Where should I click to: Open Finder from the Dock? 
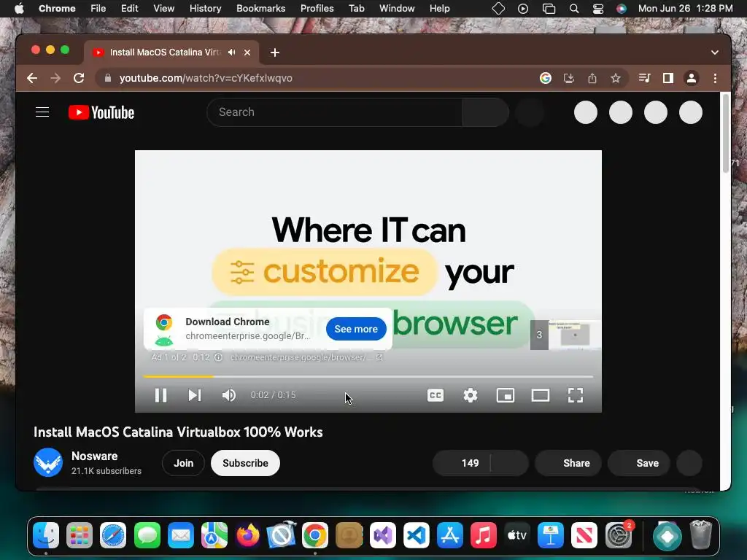point(46,535)
